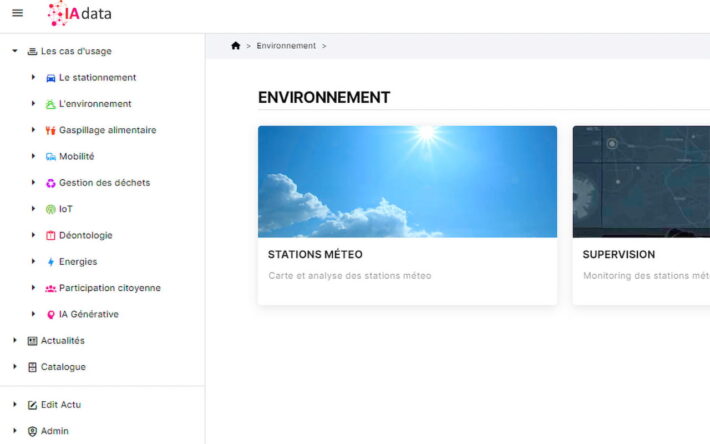This screenshot has height=444, width=710.
Task: Click the Edit Actu pencil icon
Action: [32, 405]
